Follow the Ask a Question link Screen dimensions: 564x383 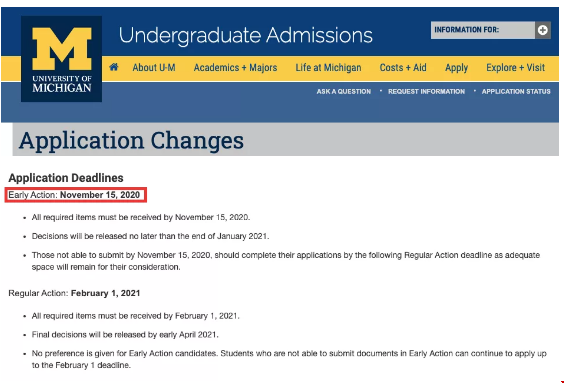coord(344,92)
